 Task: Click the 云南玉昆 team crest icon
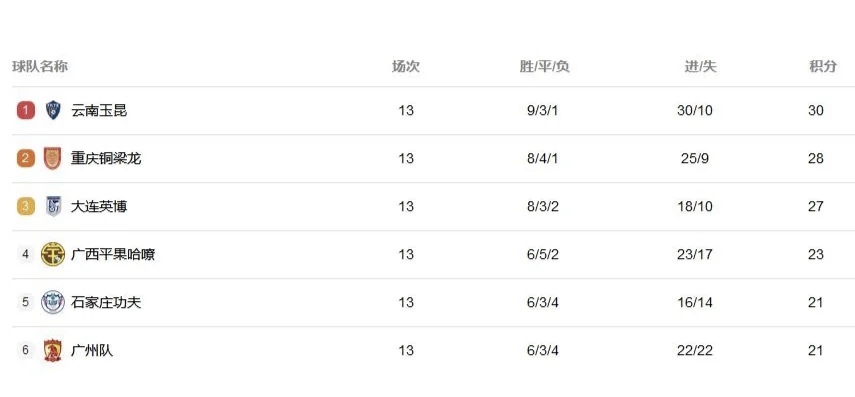point(53,111)
